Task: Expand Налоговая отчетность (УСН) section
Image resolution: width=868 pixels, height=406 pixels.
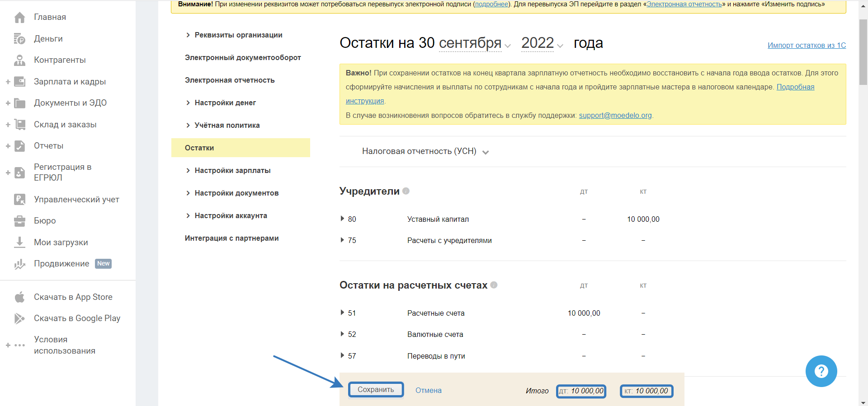Action: [x=425, y=151]
